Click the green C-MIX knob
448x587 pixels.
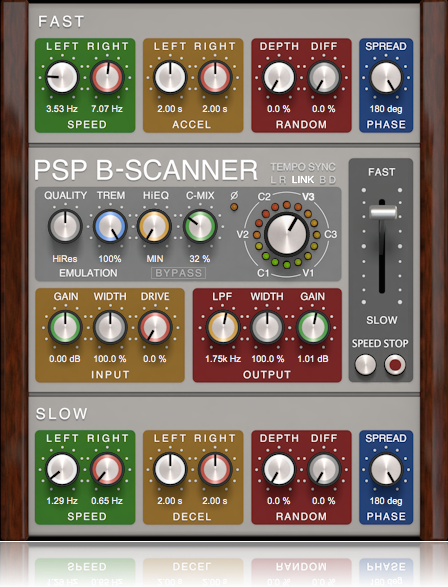pos(200,226)
